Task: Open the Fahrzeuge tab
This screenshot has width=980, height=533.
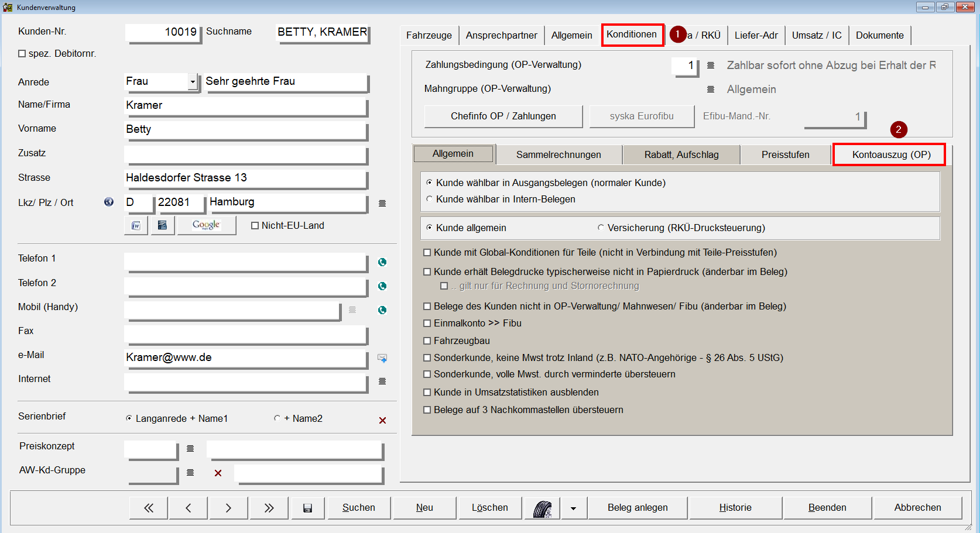Action: 429,35
